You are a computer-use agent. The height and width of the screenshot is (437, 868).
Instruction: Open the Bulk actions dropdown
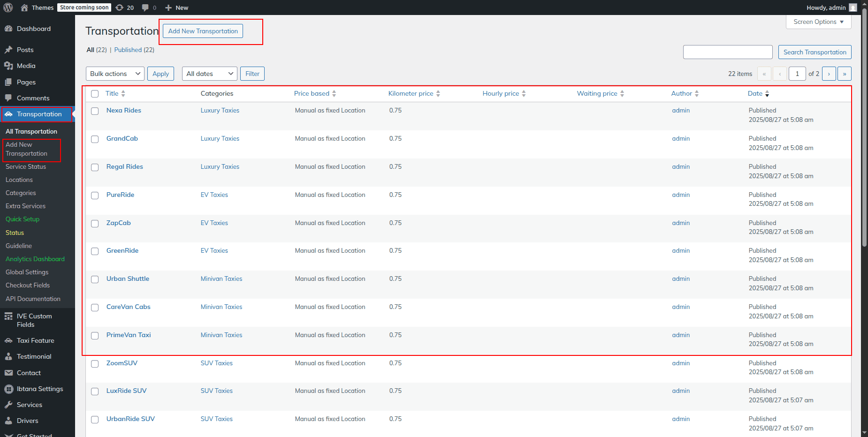point(115,74)
